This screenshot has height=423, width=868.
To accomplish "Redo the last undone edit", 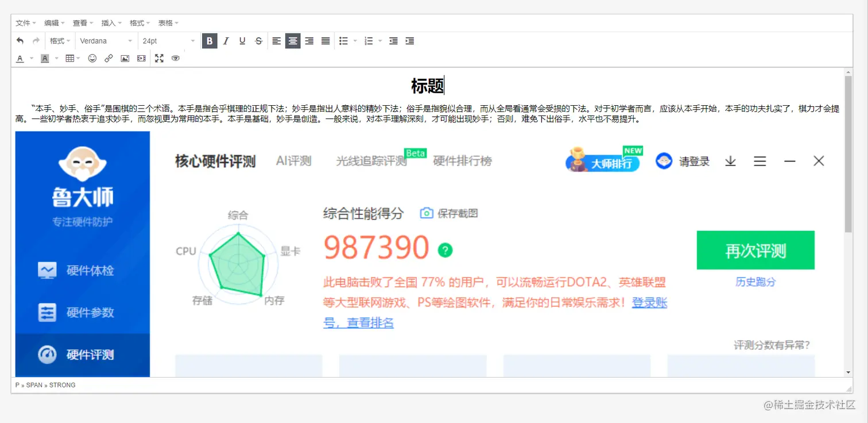I will pyautogui.click(x=36, y=41).
